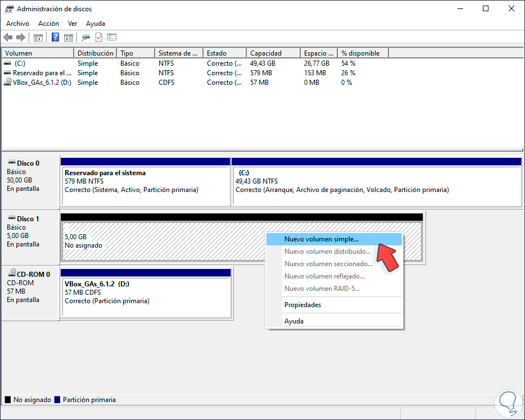Screen dimensions: 525x420
Task: Click the 0 % available cell
Action: tap(347, 83)
